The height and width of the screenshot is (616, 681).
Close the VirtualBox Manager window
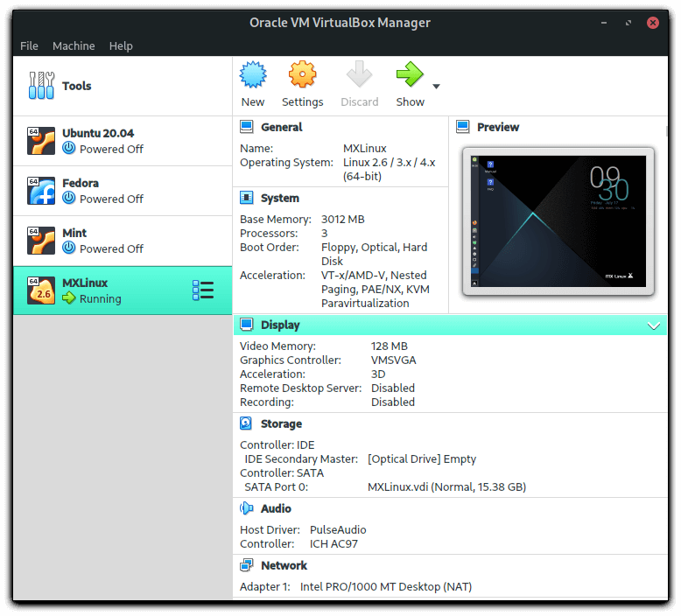pyautogui.click(x=653, y=23)
